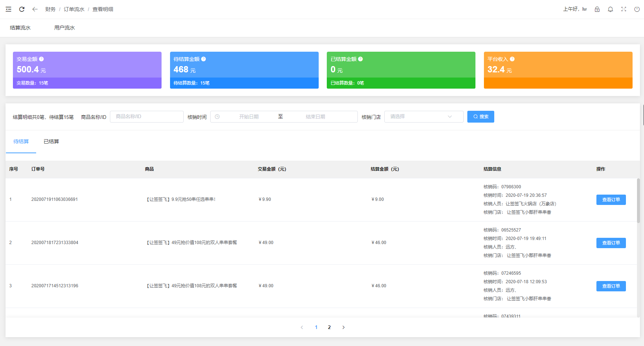Toggle fullscreen mode icon
Screen dimensions: 644x346
click(624, 9)
